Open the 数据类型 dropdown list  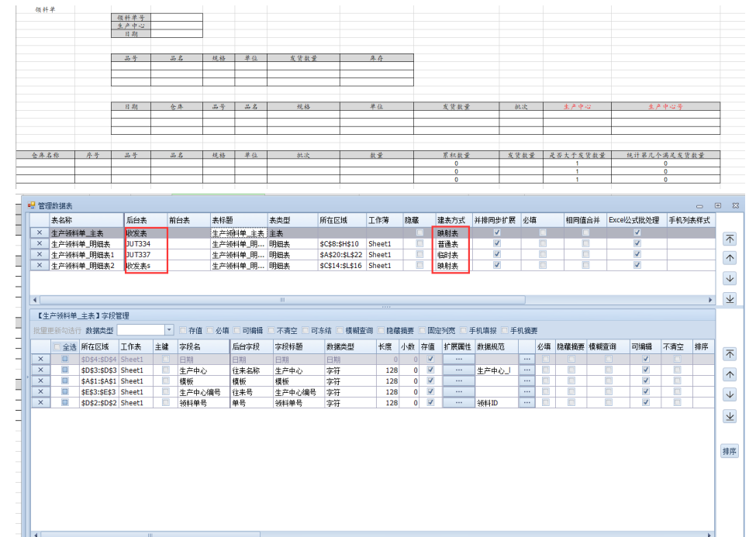[169, 331]
